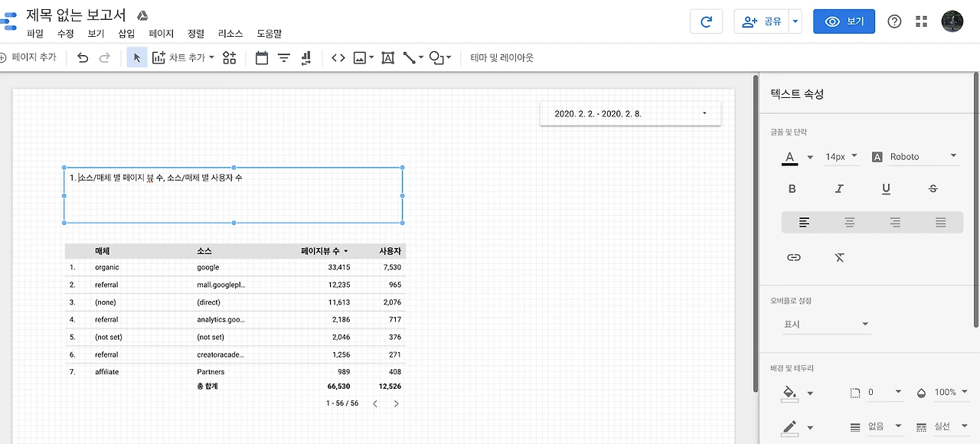Toggle underline formatting
Viewport: 980px width, 444px height.
tap(886, 189)
